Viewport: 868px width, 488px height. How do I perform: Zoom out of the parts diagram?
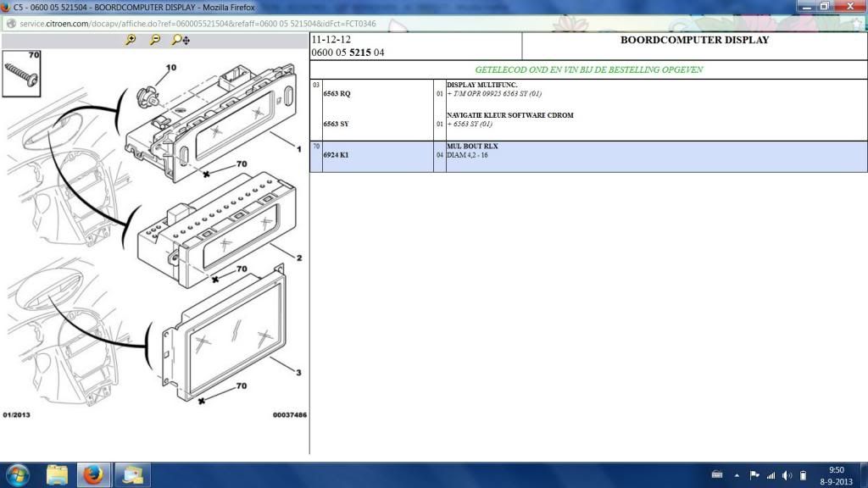[x=155, y=39]
